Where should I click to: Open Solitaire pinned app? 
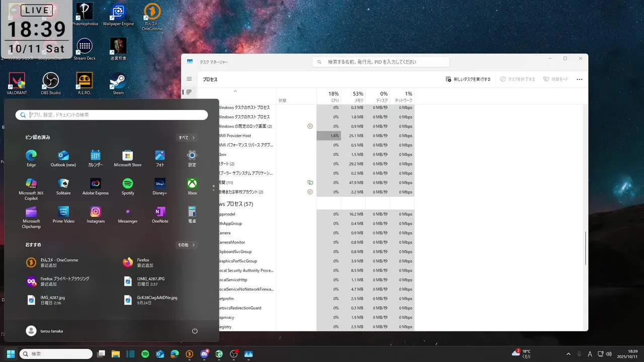click(63, 187)
